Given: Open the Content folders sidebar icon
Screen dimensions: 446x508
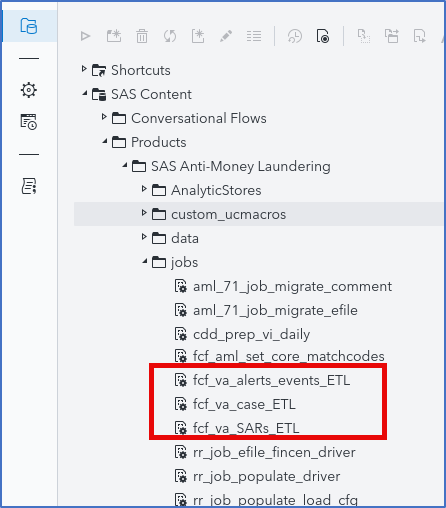Looking at the screenshot, I should coord(29,26).
